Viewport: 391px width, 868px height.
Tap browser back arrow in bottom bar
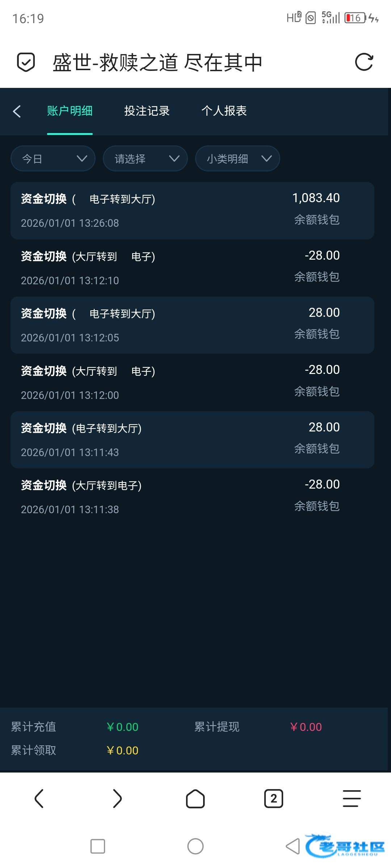tap(39, 799)
